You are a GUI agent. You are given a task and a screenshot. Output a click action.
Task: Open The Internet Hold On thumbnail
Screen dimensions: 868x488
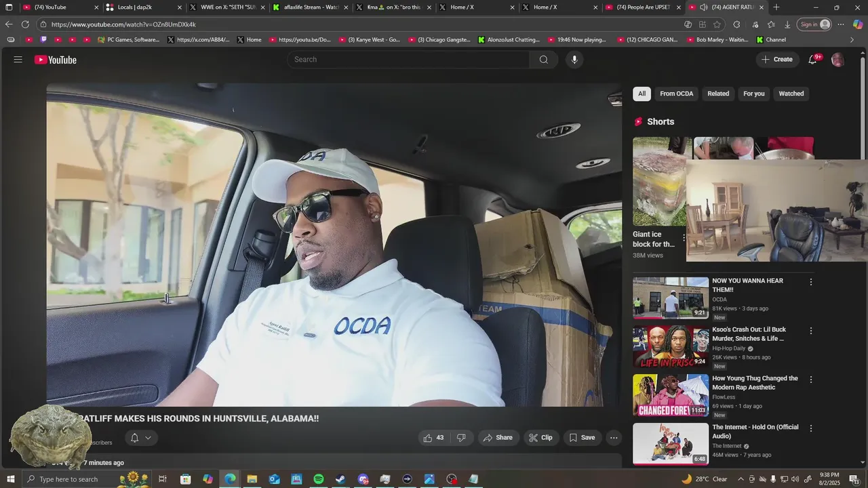(671, 444)
